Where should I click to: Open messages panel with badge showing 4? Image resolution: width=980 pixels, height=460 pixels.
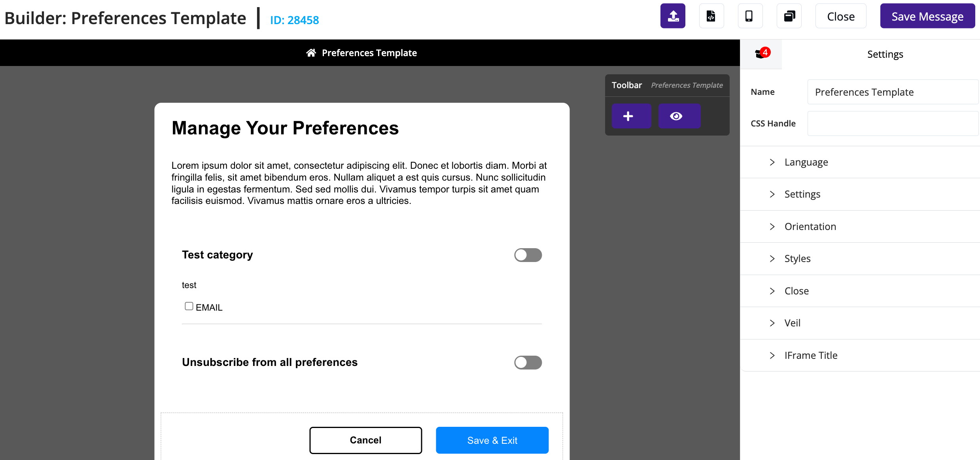pos(761,53)
